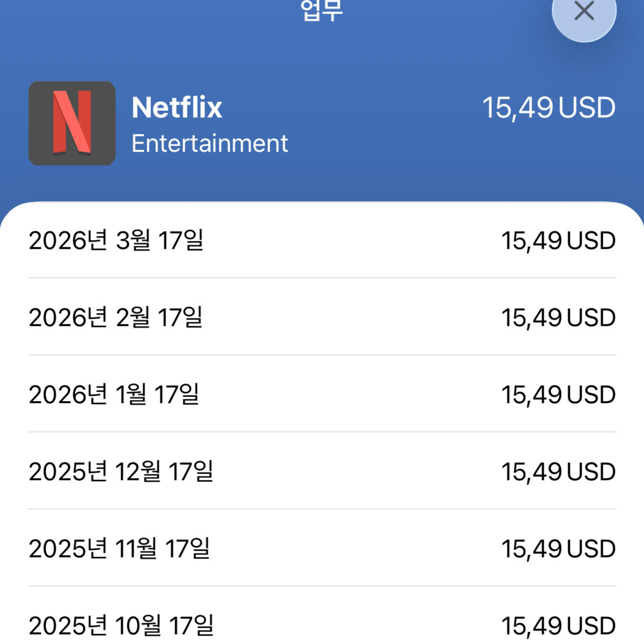Tap the 2026년 1월 17일 date entry

point(114,395)
